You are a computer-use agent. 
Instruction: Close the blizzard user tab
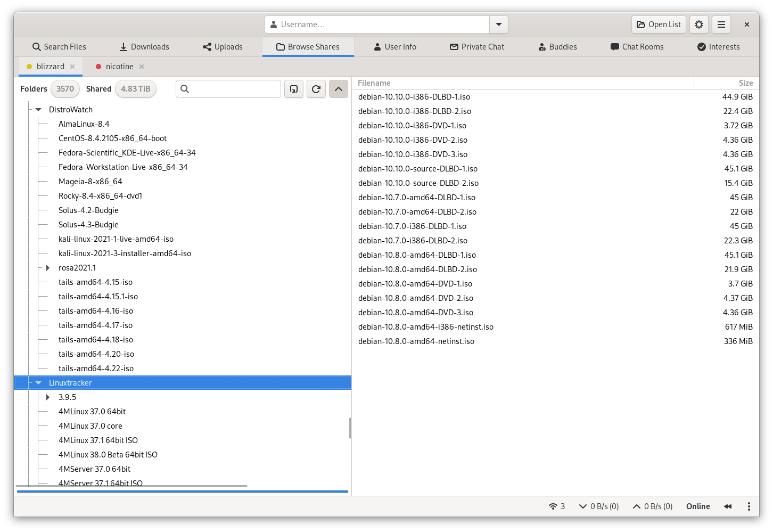click(72, 67)
